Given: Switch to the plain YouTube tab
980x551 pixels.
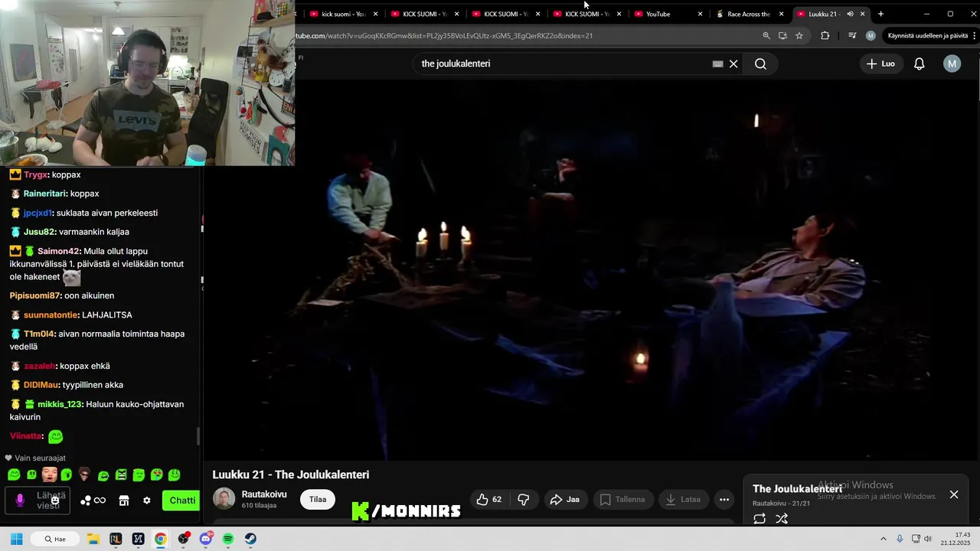Looking at the screenshot, I should click(x=667, y=14).
